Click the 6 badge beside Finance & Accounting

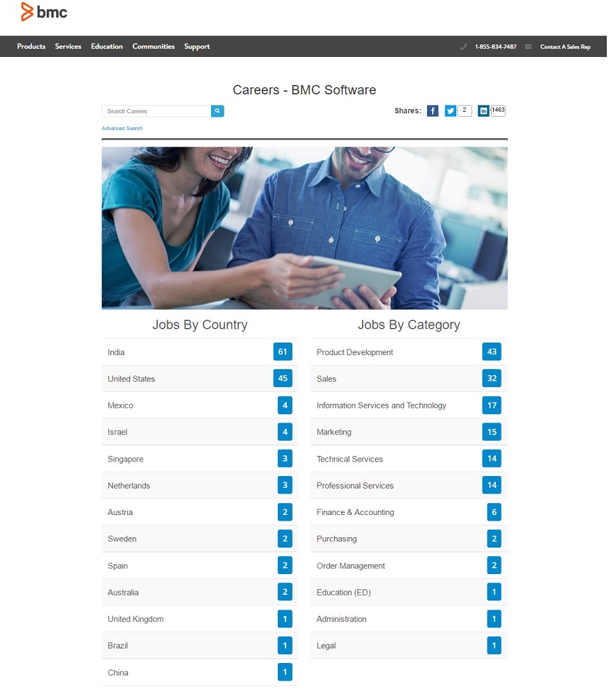494,512
